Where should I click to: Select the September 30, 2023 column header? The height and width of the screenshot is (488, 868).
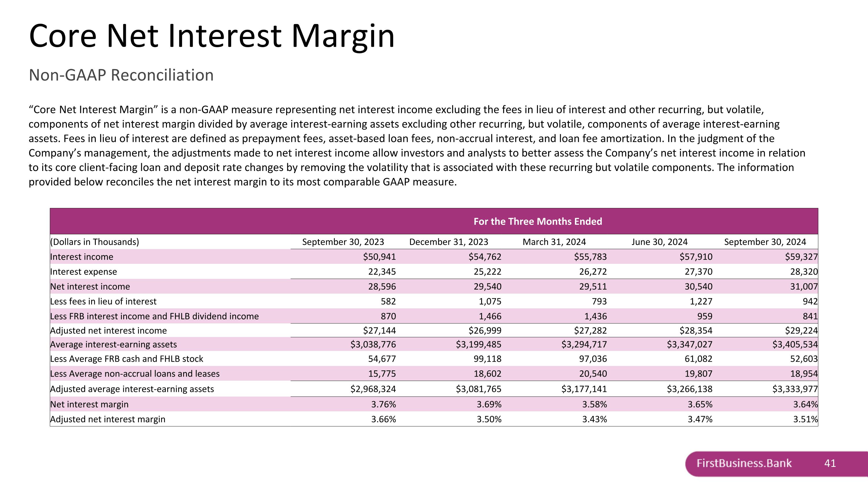click(343, 242)
